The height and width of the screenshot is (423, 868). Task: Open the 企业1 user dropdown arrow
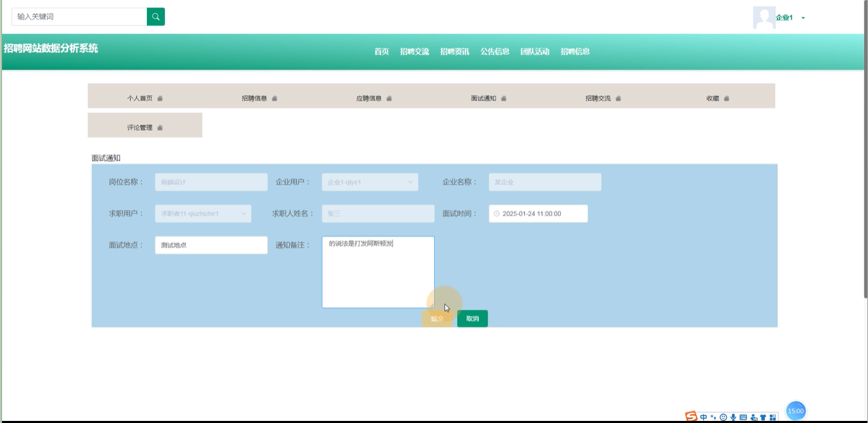(803, 18)
